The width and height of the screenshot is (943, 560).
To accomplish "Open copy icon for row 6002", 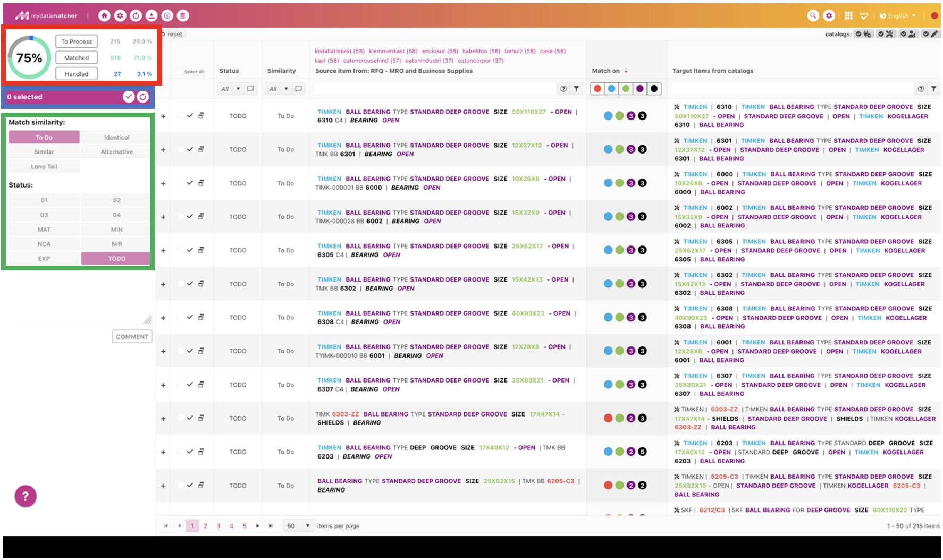I will click(201, 217).
